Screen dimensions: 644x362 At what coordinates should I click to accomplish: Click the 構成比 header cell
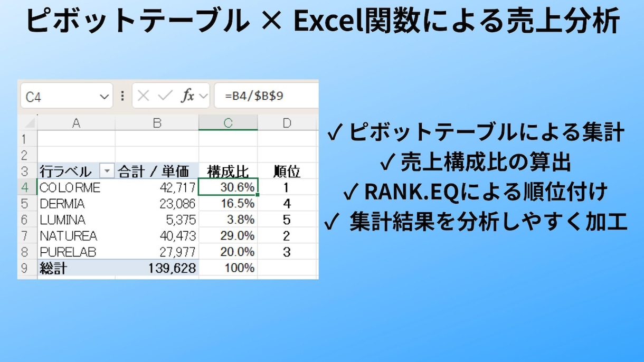(x=228, y=171)
